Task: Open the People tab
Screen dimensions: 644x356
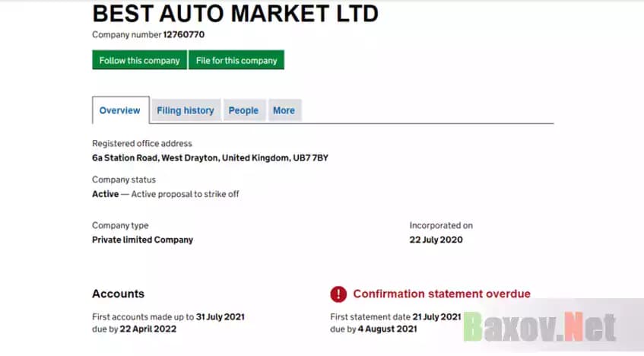Action: pos(243,110)
